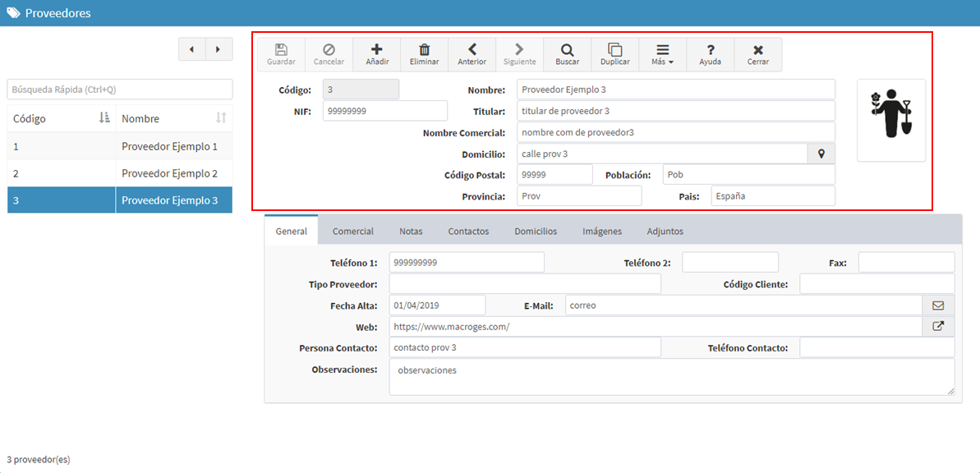The height and width of the screenshot is (473, 980).
Task: Send email via envelope icon
Action: click(938, 305)
